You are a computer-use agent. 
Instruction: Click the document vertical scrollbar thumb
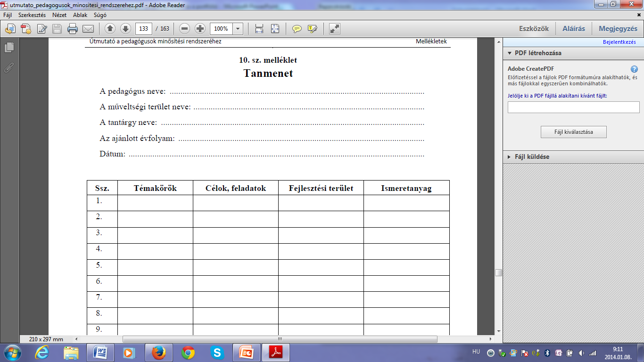[499, 272]
